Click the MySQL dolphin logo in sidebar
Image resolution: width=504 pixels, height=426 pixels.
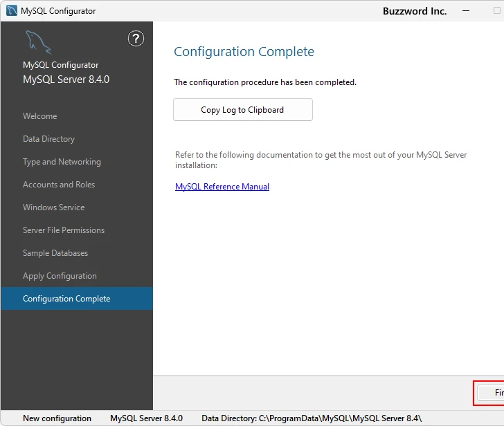(38, 42)
